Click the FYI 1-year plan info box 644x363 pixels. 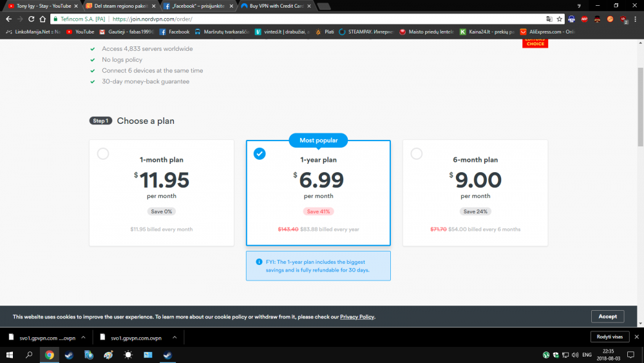(x=318, y=266)
